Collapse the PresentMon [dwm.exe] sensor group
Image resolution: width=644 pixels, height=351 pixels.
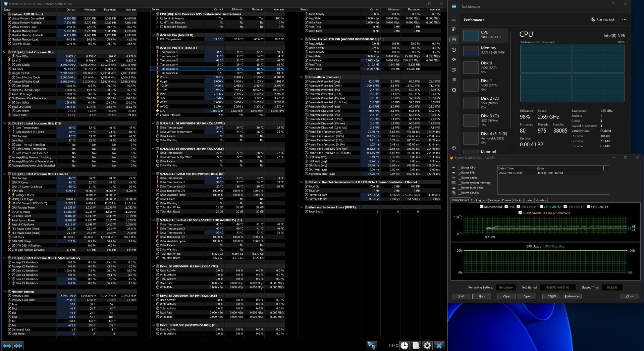coord(302,77)
